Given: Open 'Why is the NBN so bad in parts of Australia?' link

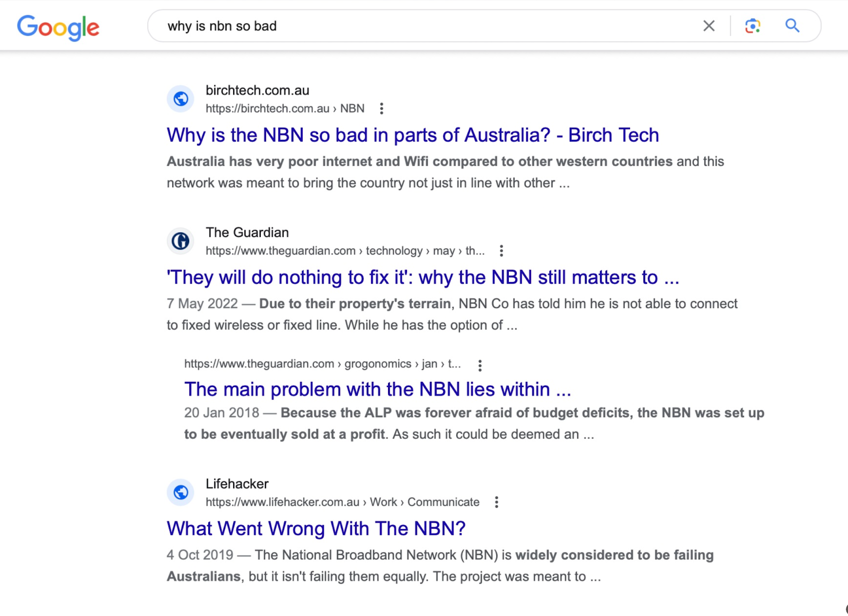Looking at the screenshot, I should point(413,135).
